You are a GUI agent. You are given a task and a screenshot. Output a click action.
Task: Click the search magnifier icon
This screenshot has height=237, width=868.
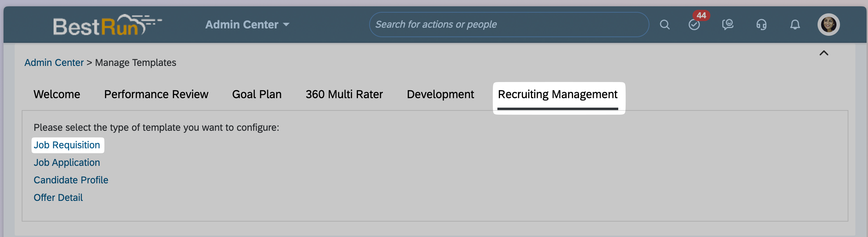[664, 25]
